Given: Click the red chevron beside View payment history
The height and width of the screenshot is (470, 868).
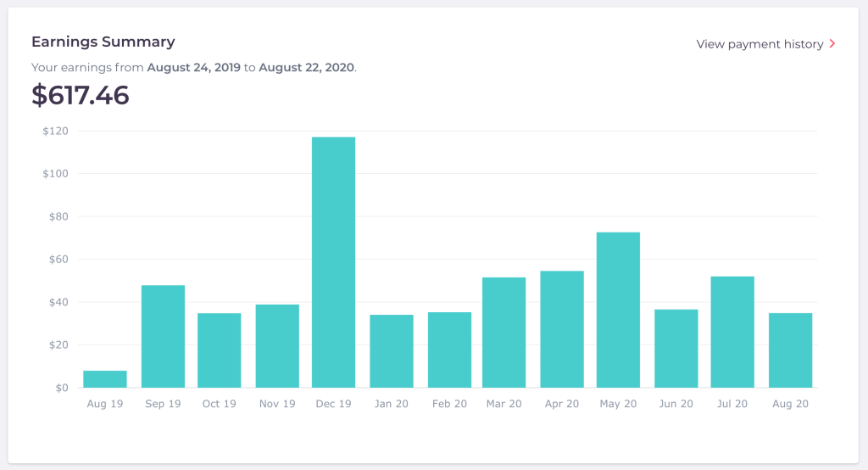Looking at the screenshot, I should click(x=832, y=44).
